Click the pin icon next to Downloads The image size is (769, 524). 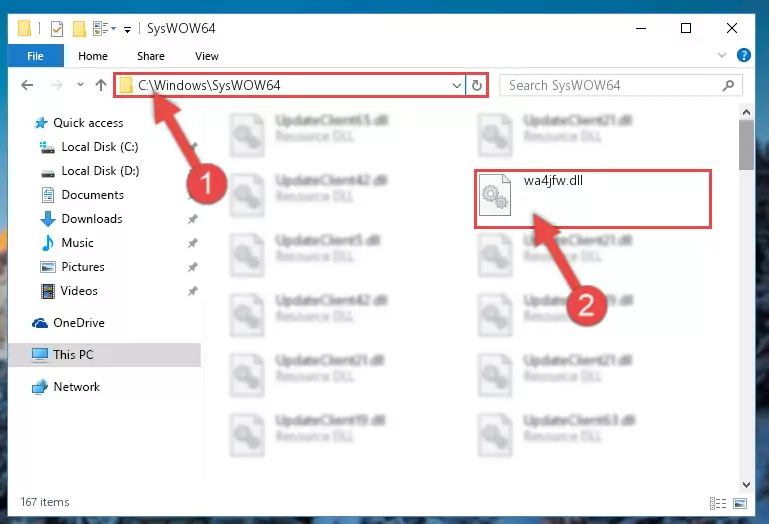coord(193,219)
